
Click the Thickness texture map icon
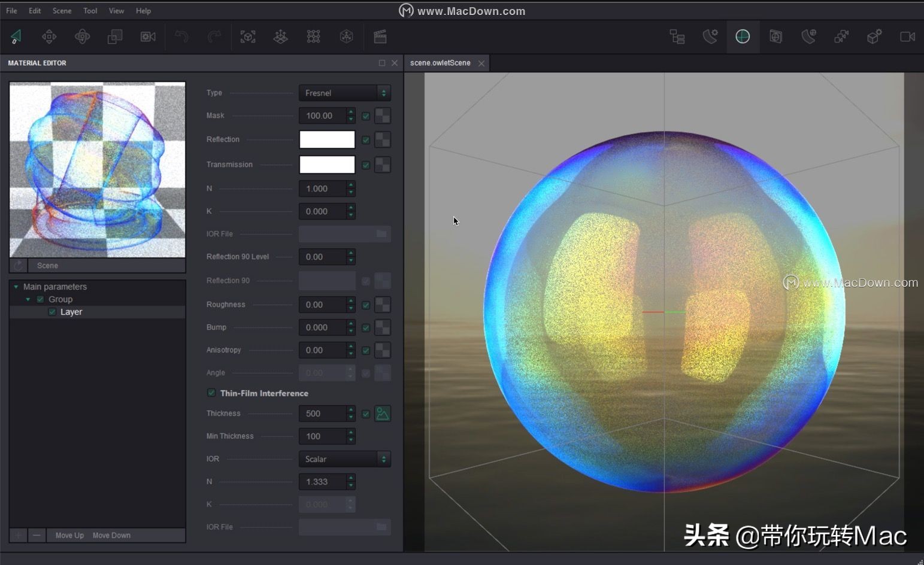pyautogui.click(x=382, y=413)
